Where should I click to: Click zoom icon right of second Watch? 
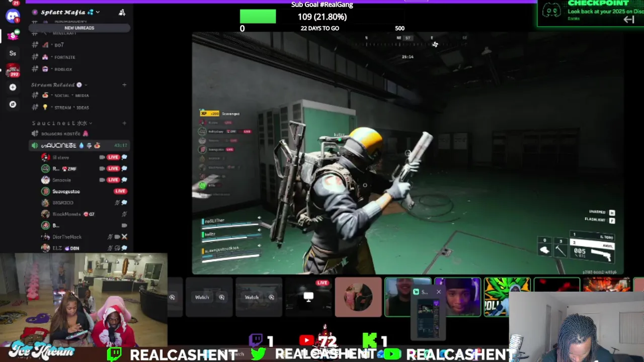271,297
